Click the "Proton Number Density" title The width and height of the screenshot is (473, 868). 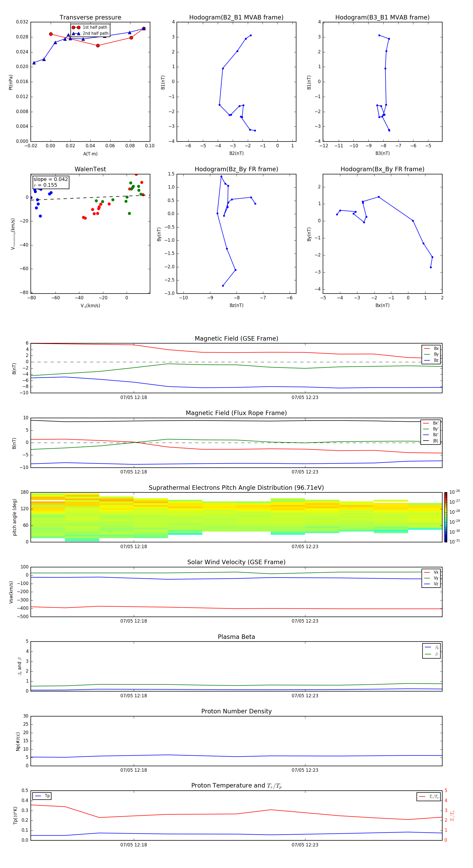(x=236, y=711)
